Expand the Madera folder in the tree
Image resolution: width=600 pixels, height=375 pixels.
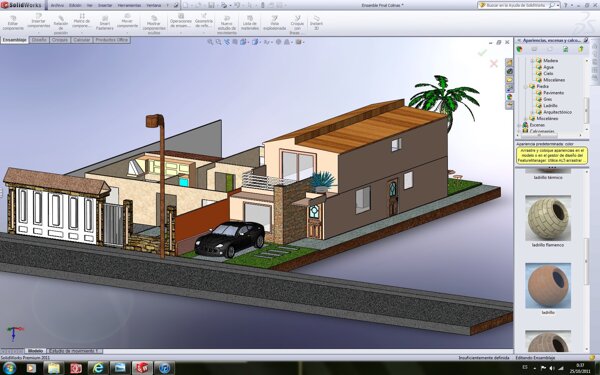pyautogui.click(x=532, y=60)
